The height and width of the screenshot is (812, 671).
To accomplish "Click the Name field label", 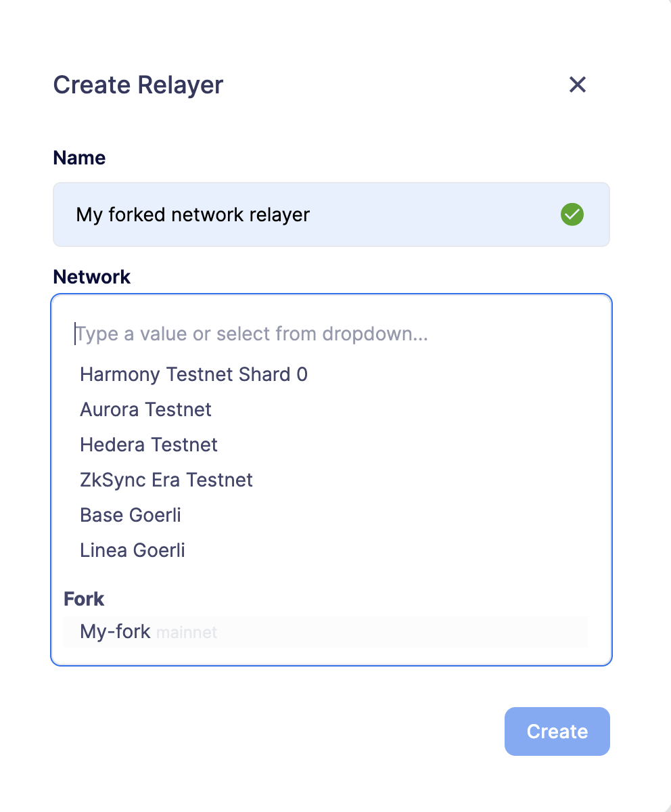I will [79, 158].
